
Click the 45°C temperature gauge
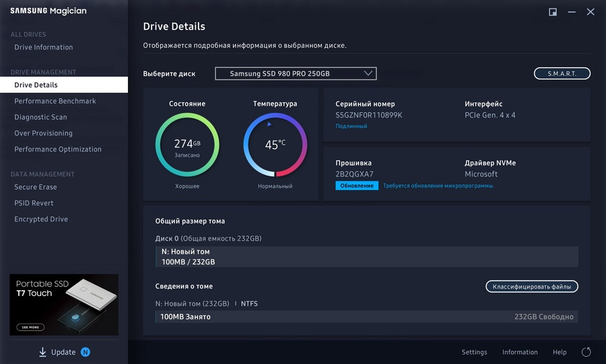(x=275, y=145)
